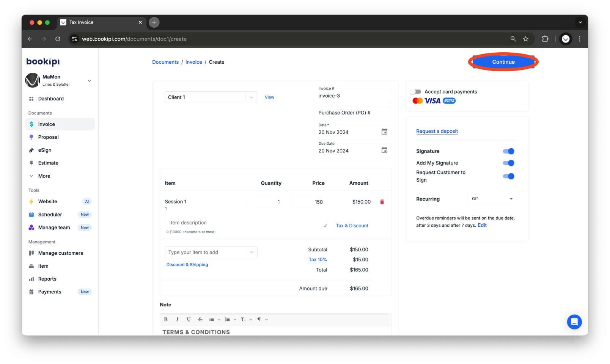Open the date picker for the Due Date
This screenshot has height=364, width=610.
(x=384, y=150)
